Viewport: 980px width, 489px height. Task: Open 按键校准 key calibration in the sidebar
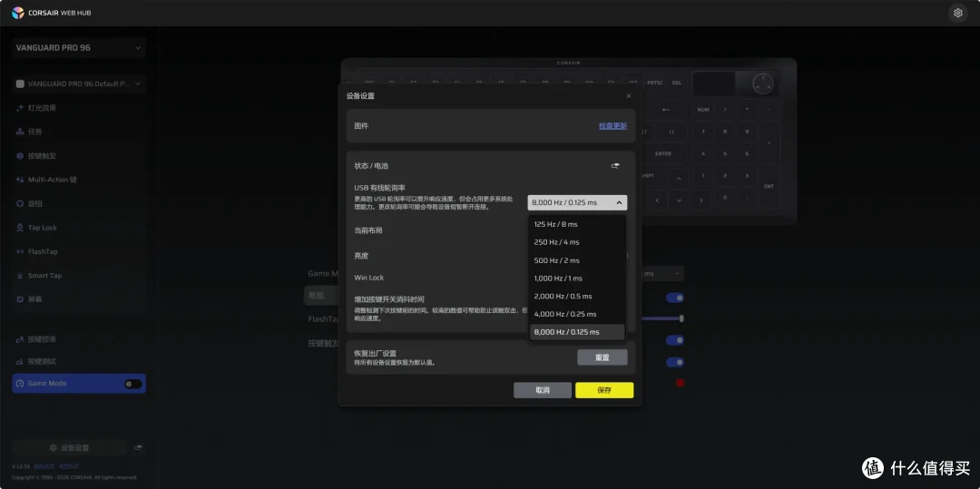coord(79,339)
